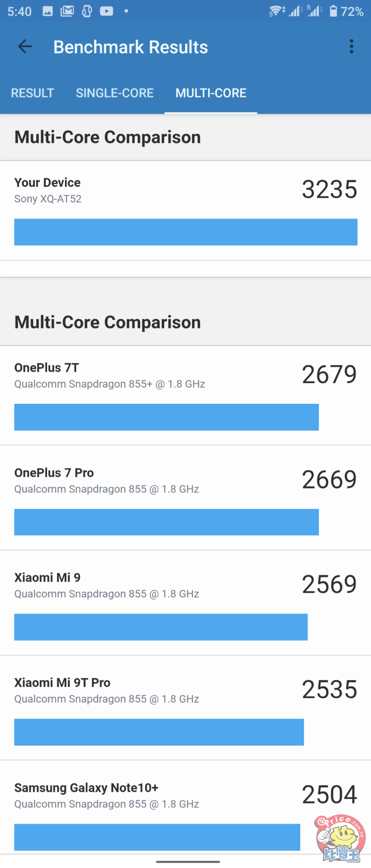371x868 pixels.
Task: Tap the Your Device score bar
Action: (186, 232)
